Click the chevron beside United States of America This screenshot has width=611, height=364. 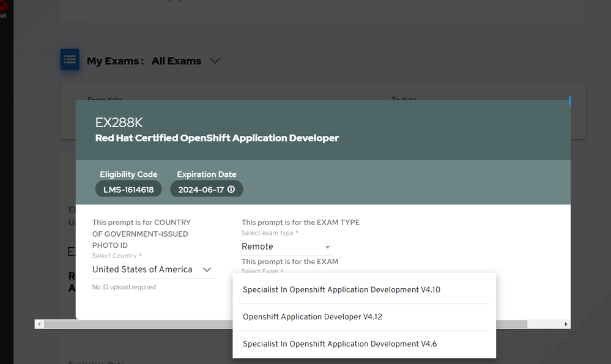(207, 270)
